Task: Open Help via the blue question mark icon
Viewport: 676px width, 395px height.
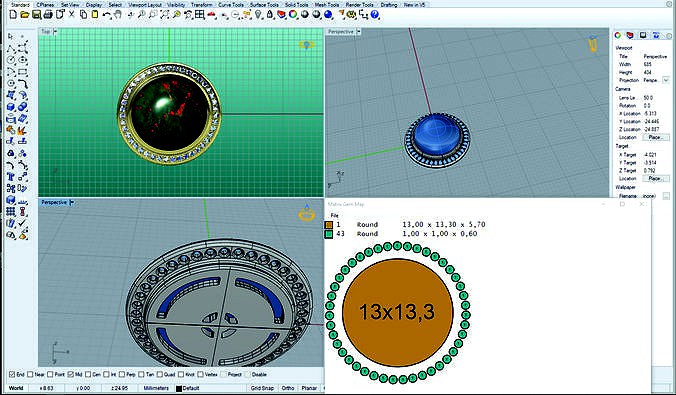Action: [x=375, y=15]
